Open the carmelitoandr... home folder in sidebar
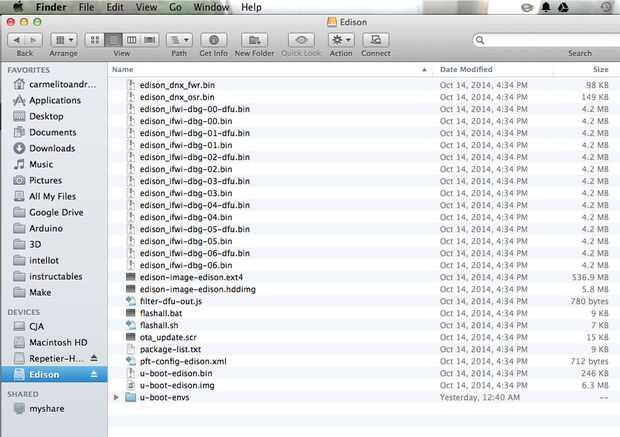The image size is (620, 437). coord(54,84)
